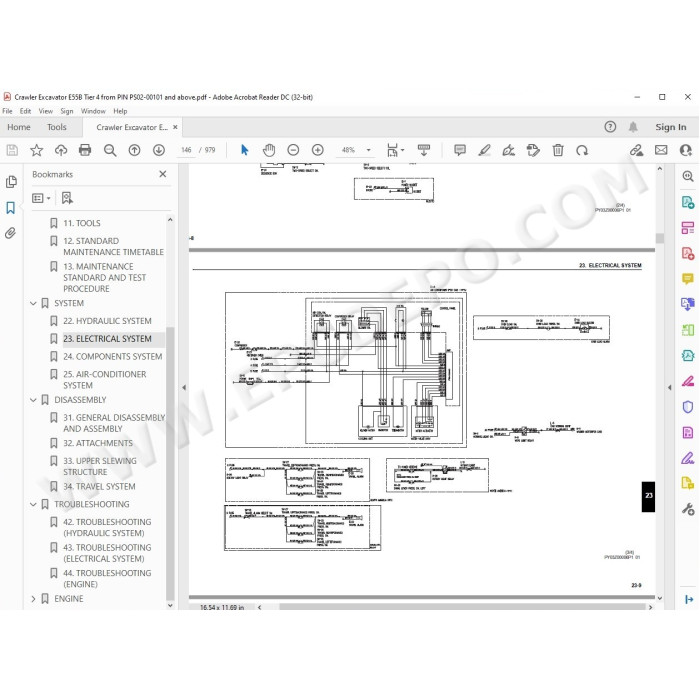Open bookmark 22. HYDRAULIC SYSTEM
The height and width of the screenshot is (700, 700).
107,321
